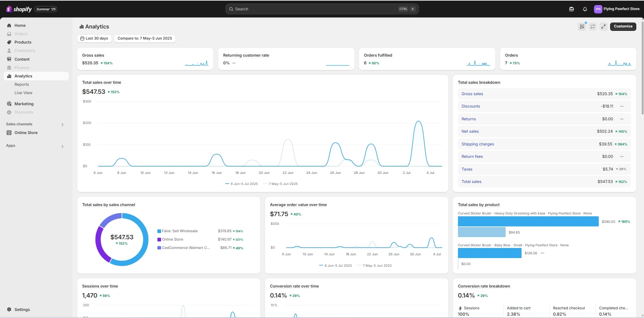Click the Total sales by sales channel title
The image size is (644, 318).
click(x=109, y=205)
